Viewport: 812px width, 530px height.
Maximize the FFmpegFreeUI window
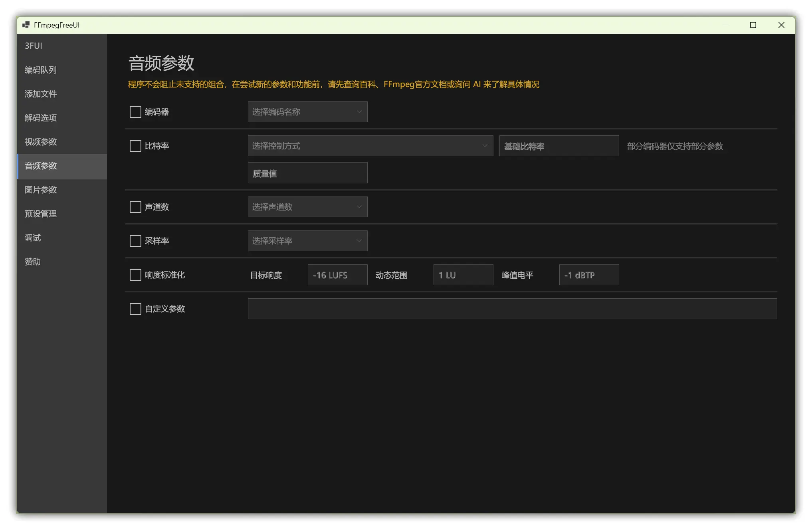753,25
